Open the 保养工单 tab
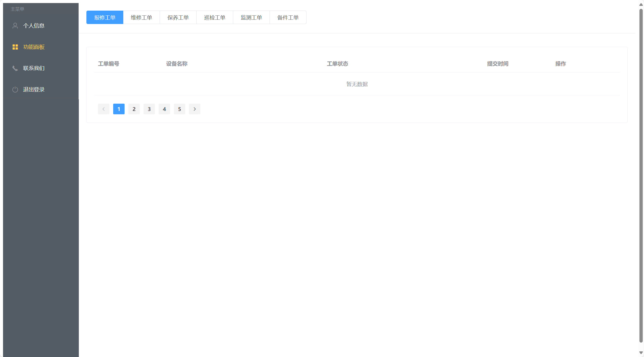 178,17
